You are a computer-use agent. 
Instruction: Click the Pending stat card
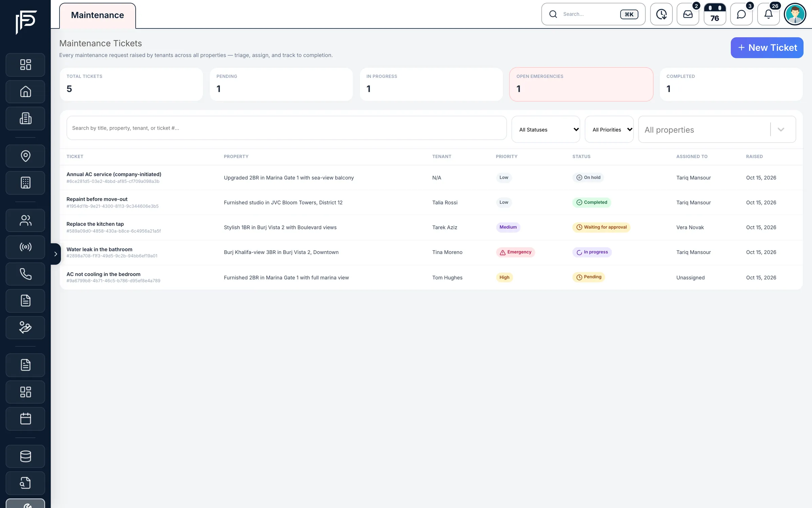tap(281, 84)
